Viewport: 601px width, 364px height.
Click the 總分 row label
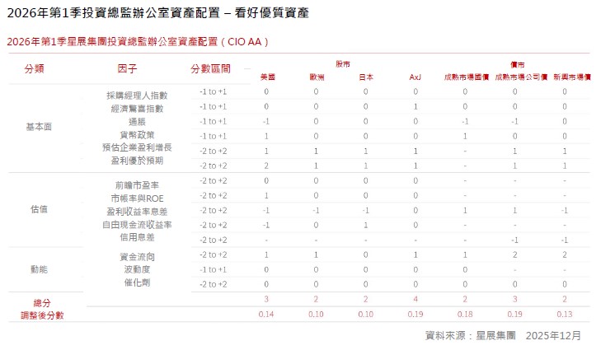point(30,303)
